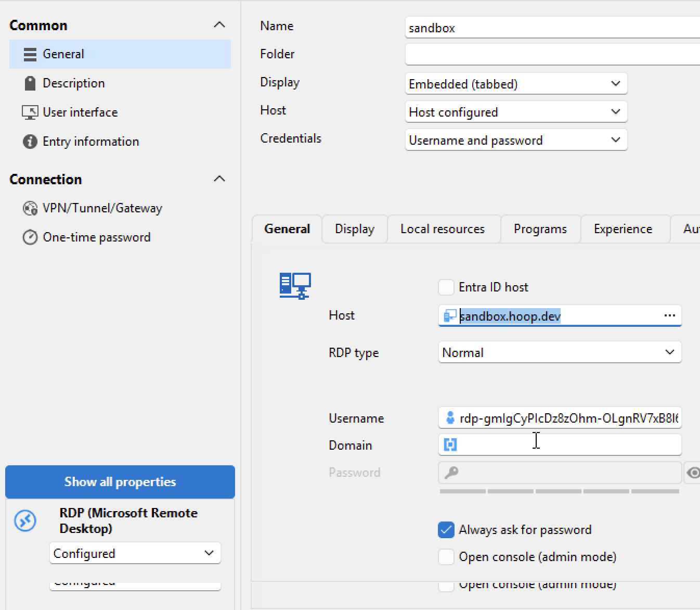700x610 pixels.
Task: Click the Entry information info icon
Action: click(x=30, y=142)
